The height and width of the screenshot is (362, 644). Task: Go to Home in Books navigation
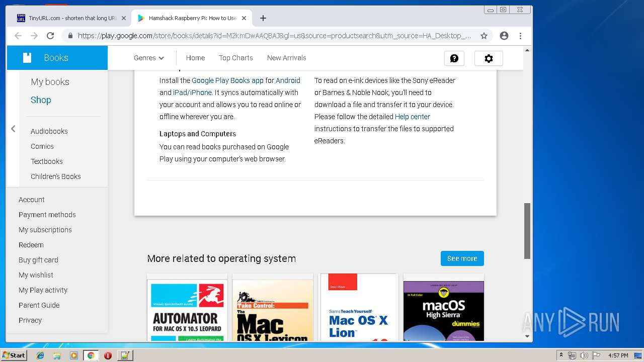coord(195,58)
